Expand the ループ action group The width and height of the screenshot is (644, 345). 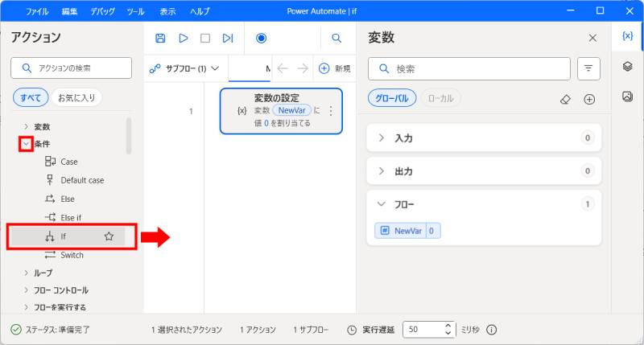(27, 273)
